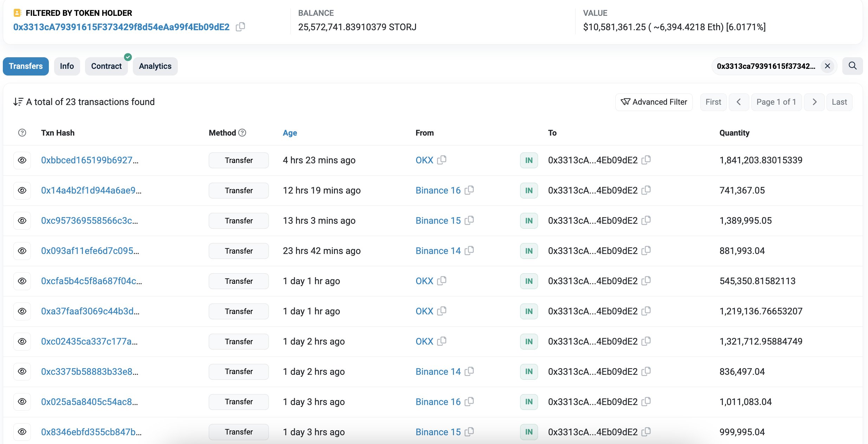Open the Contract tab

tap(106, 66)
